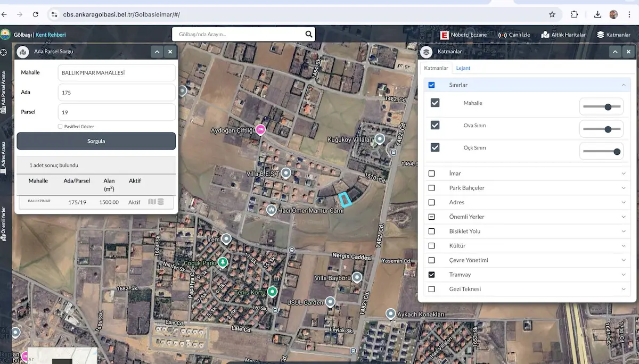The height and width of the screenshot is (364, 639).
Task: Expand the İmar layer group
Action: (623, 173)
